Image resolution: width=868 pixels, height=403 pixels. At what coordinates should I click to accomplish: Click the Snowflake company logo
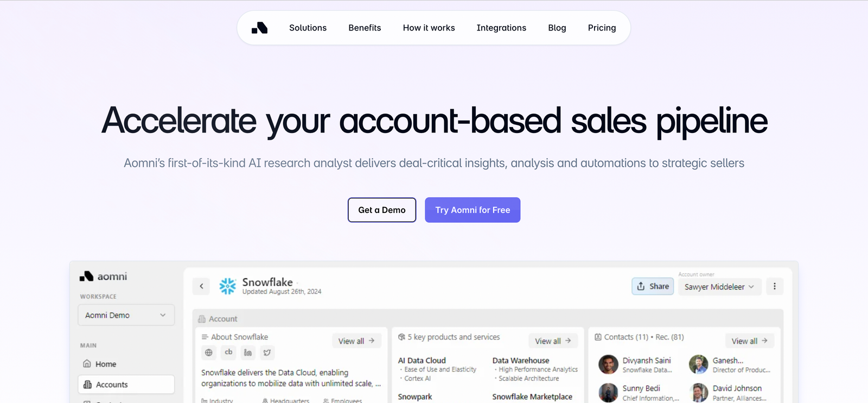tap(228, 286)
